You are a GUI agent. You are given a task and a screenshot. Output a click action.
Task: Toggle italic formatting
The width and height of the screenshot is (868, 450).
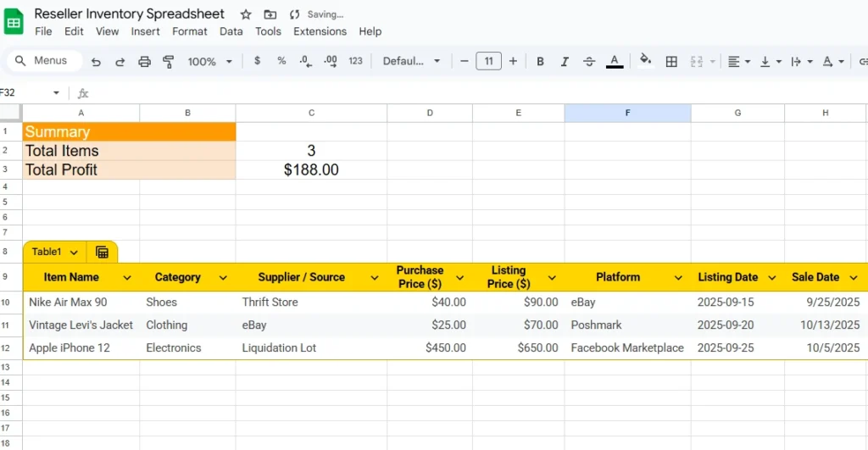click(x=565, y=61)
